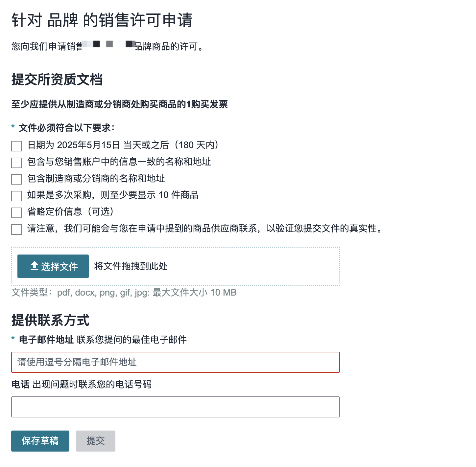Viewport: 476px width, 467px height.
Task: Tick the 请注意 supplier verification checkbox
Action: tap(16, 229)
